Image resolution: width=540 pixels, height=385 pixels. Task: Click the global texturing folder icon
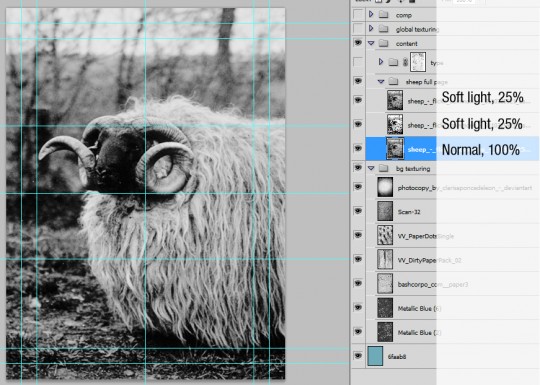383,29
